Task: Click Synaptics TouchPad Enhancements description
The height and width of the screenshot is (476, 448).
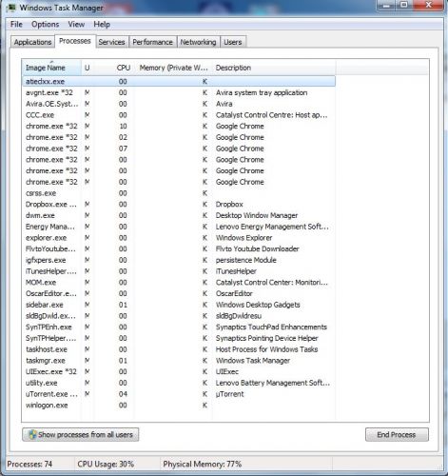Action: (x=271, y=327)
